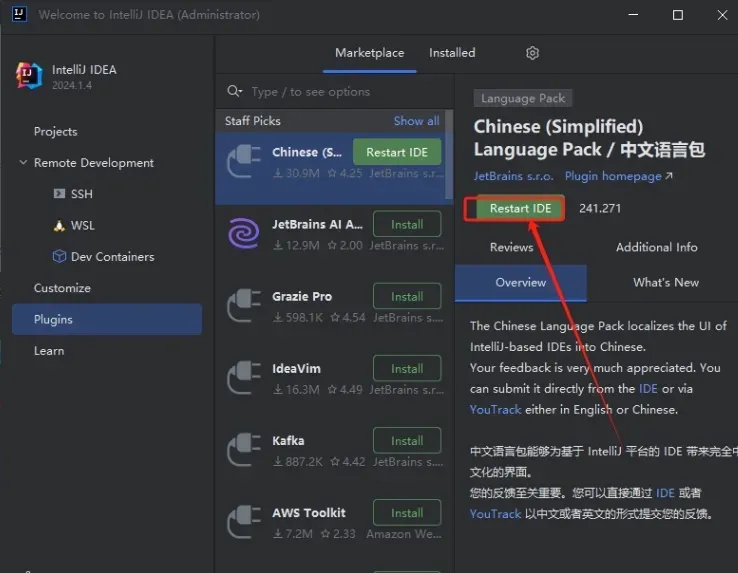Open the Additional Info tab

pos(657,247)
